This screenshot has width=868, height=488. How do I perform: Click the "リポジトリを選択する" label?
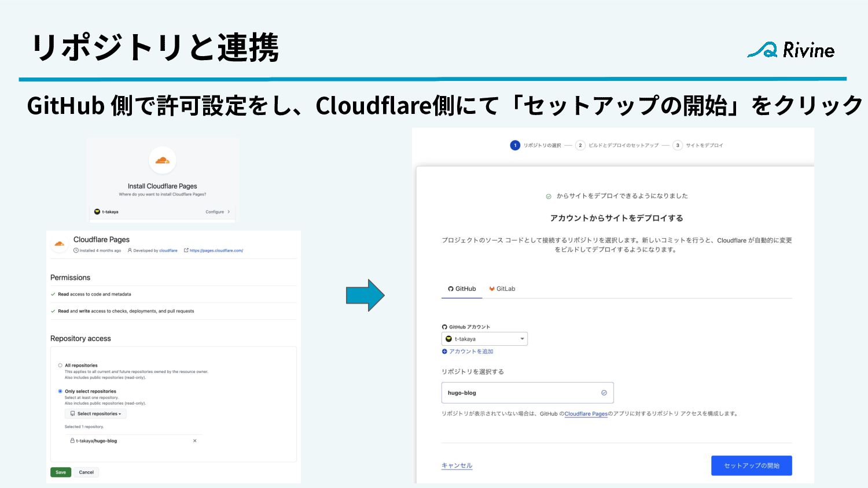473,372
